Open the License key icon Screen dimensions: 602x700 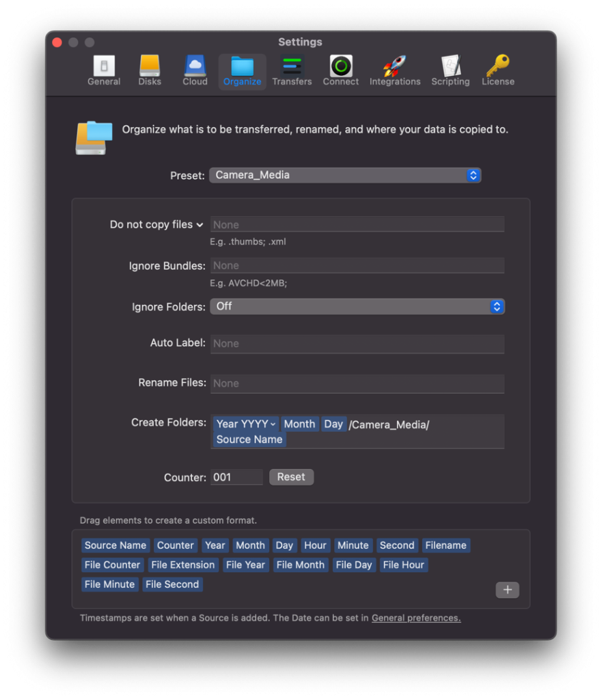(497, 69)
